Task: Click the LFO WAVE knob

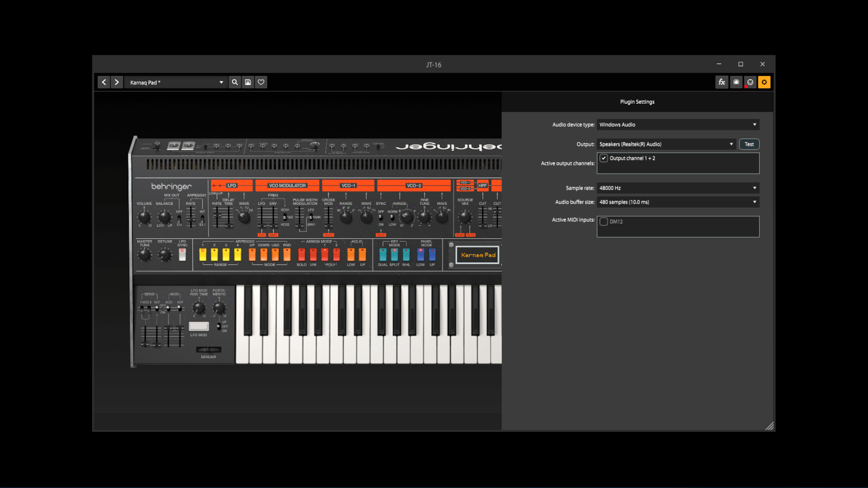Action: 244,217
